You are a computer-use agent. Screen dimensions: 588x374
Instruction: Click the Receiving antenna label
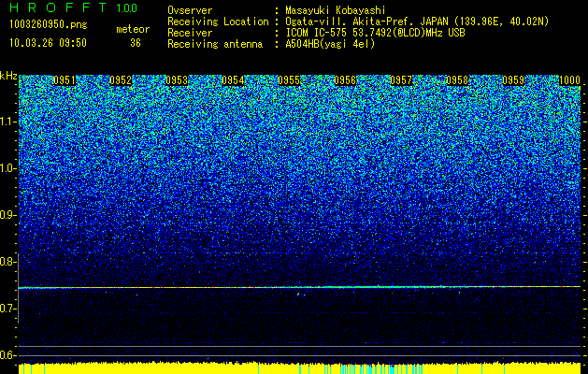coord(215,44)
